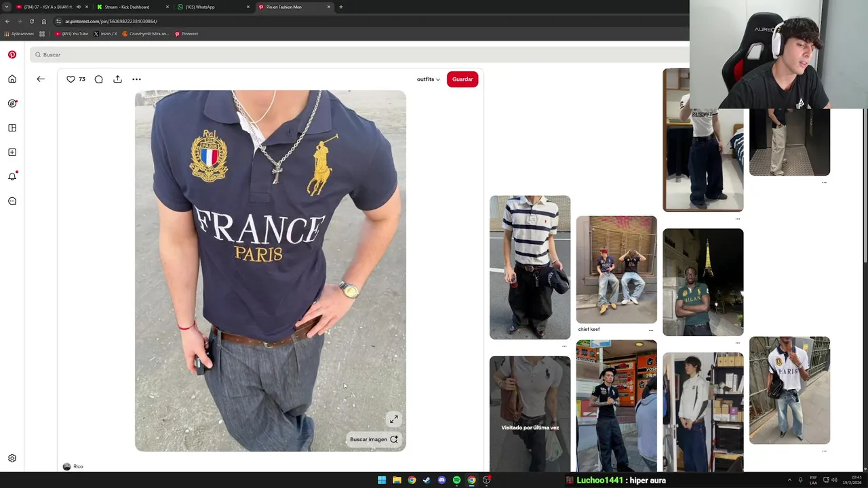The image size is (868, 488).
Task: Click the browser back arrow
Action: click(x=7, y=21)
